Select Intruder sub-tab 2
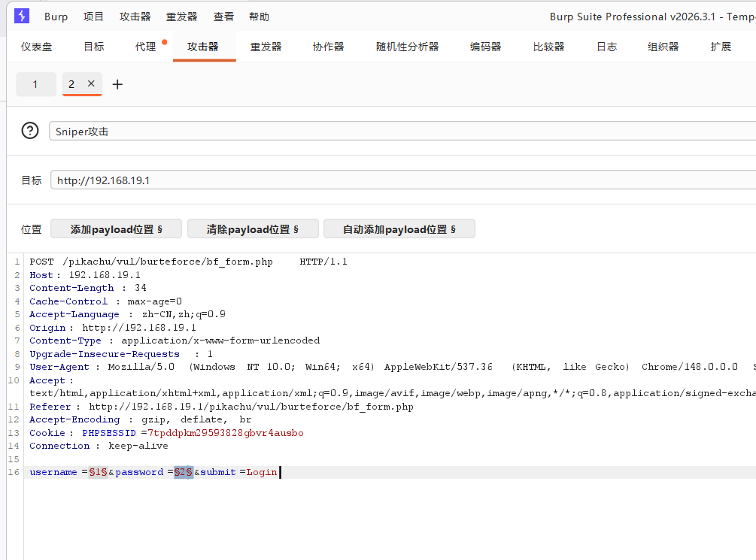 (72, 84)
